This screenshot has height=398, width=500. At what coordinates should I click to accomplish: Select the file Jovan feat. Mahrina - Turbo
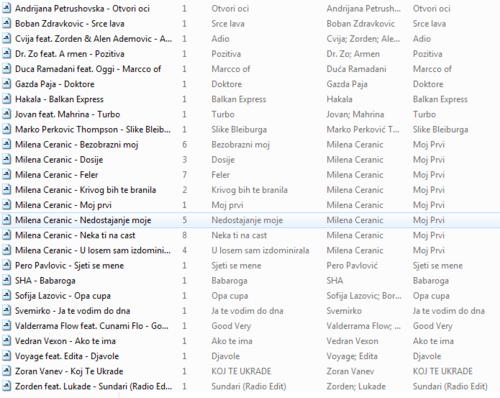coord(67,114)
